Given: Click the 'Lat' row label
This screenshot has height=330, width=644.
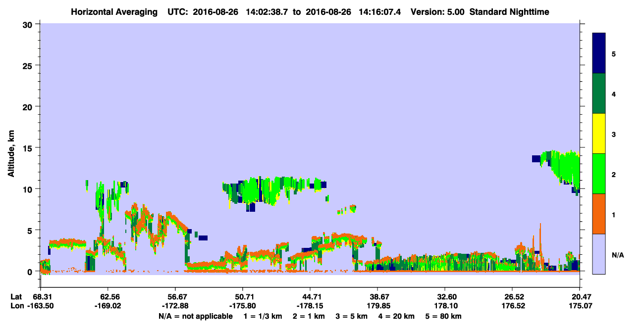Looking at the screenshot, I should pos(15,297).
